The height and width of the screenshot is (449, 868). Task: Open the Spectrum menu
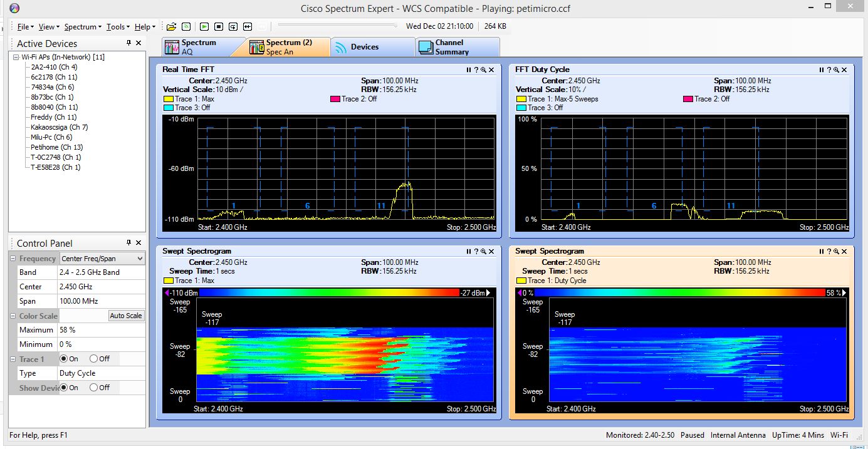[x=83, y=27]
